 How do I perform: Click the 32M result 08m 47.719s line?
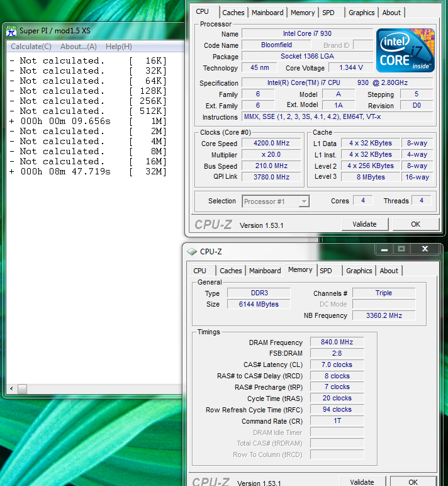tap(88, 171)
